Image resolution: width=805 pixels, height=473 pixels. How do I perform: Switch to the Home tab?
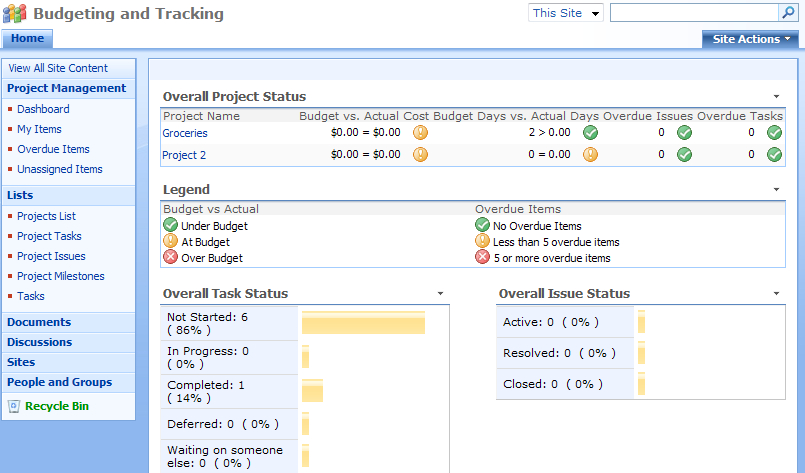pyautogui.click(x=27, y=38)
